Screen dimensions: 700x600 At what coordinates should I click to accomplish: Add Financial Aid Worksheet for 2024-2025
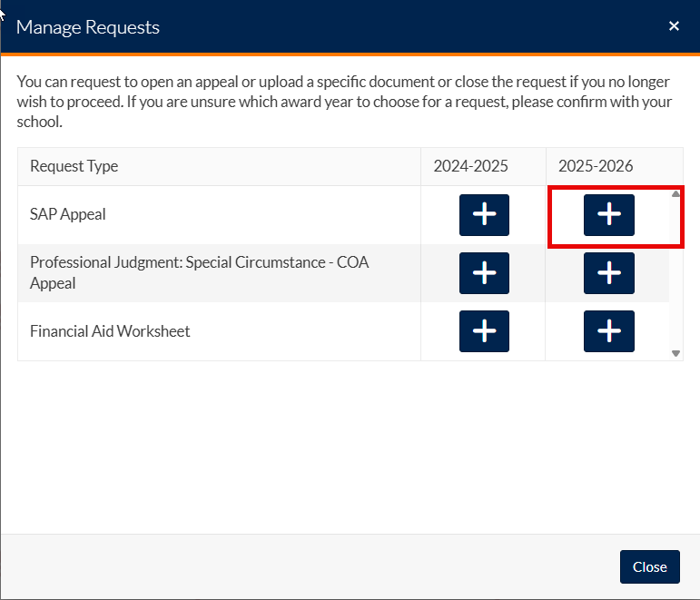[x=484, y=331]
